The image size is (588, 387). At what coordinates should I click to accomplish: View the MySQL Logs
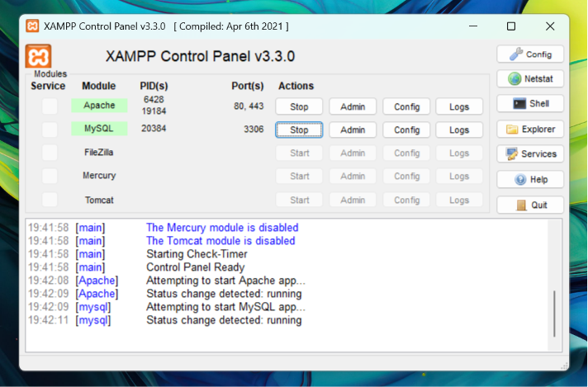459,130
